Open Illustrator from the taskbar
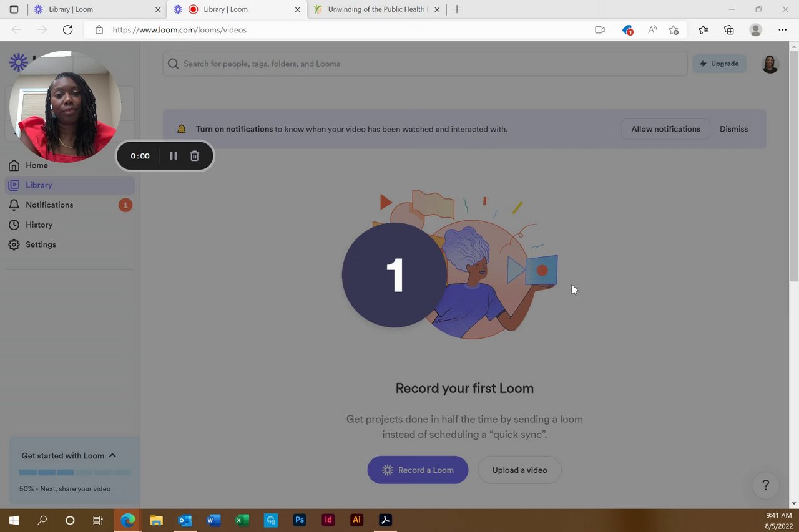This screenshot has height=532, width=799. coord(357,520)
